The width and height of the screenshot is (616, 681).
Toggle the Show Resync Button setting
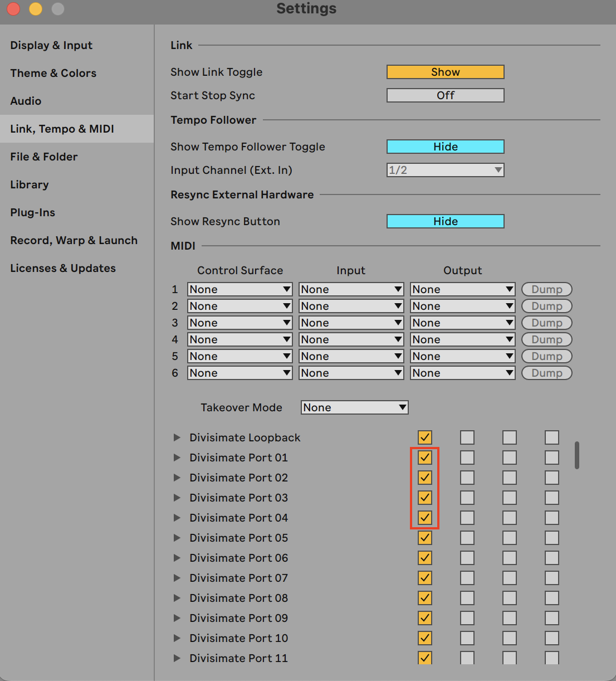point(445,221)
